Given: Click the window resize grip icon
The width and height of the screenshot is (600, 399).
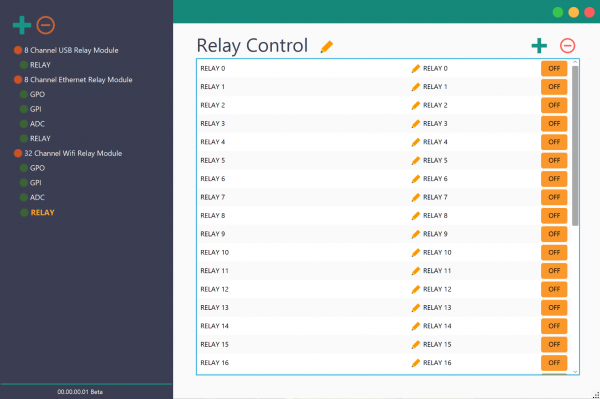Looking at the screenshot, I should tap(596, 395).
